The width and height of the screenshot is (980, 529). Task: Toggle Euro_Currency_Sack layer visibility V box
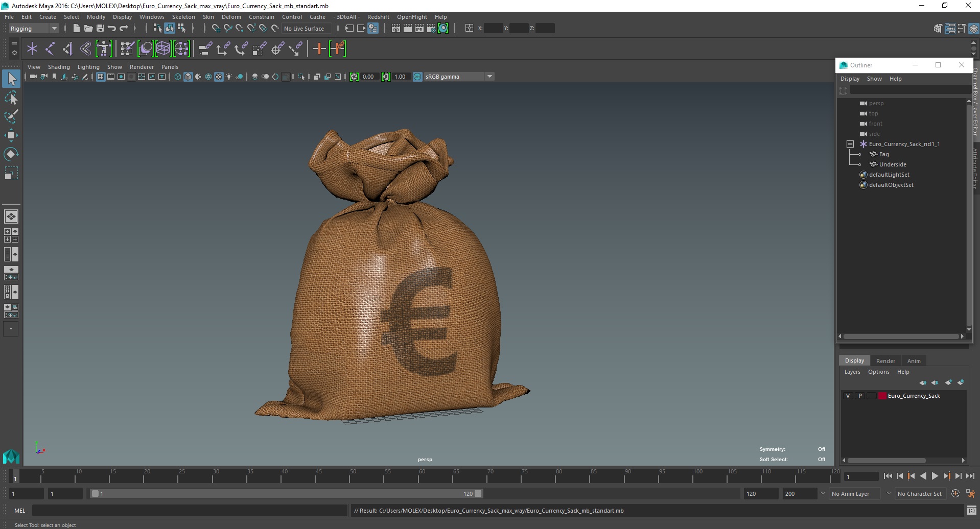click(x=848, y=396)
